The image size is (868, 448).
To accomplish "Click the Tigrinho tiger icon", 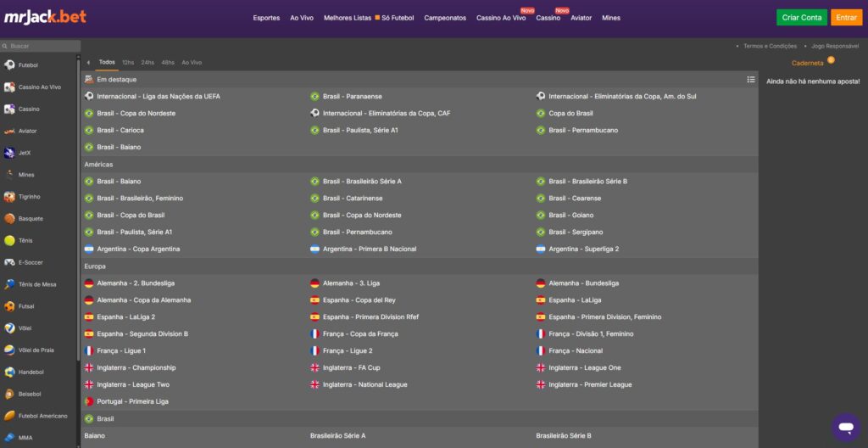I will tap(9, 197).
